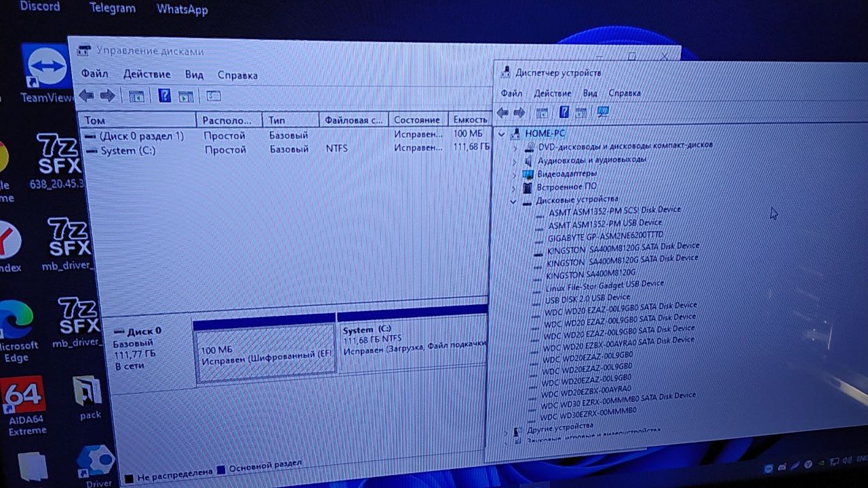Click Forward arrow in Disk Management toolbar
This screenshot has width=868, height=488.
[107, 96]
